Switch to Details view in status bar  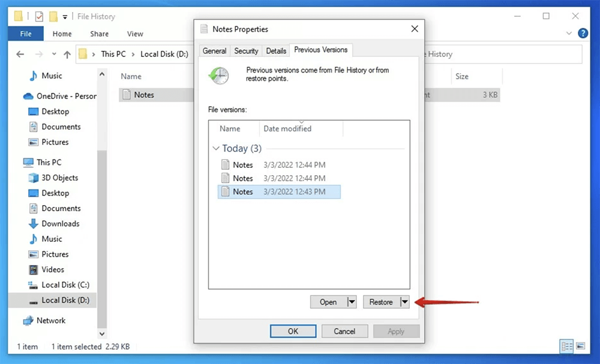tap(566, 346)
